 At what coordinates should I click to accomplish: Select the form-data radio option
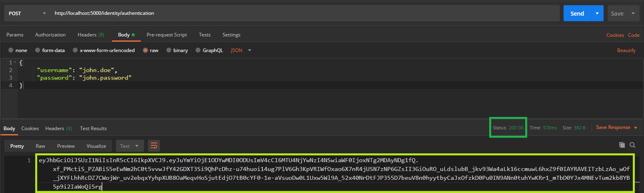[38, 50]
